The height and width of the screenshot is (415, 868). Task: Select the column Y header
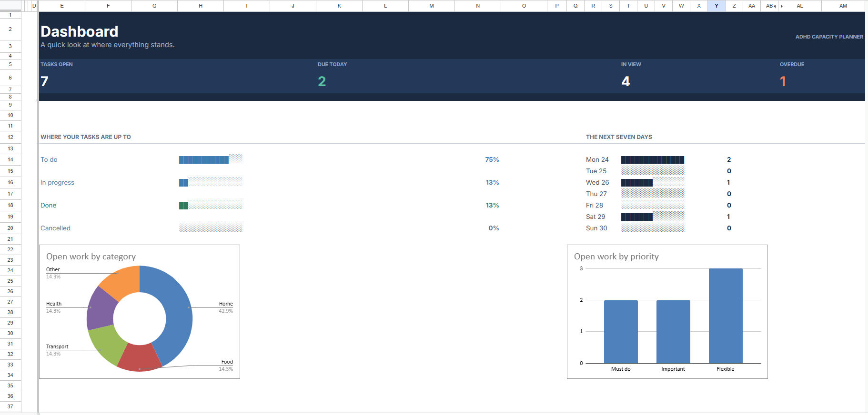tap(717, 6)
